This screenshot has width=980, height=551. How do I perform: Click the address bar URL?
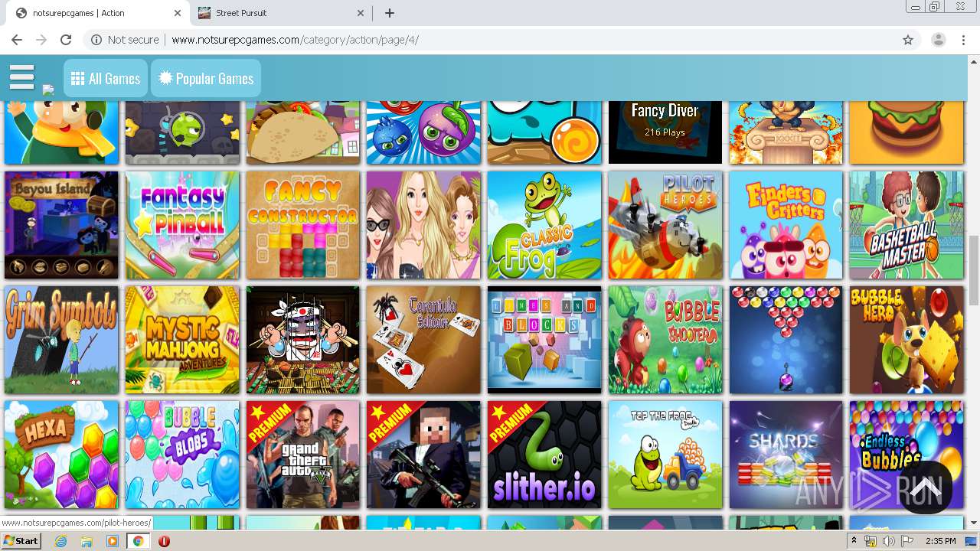click(x=295, y=40)
